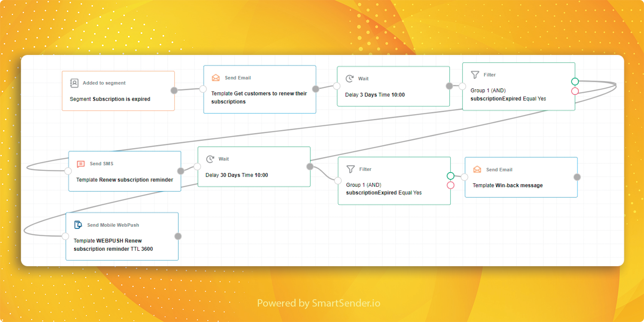This screenshot has height=322, width=644.
Task: Click the Send Mobile WebPush device icon
Action: click(x=78, y=225)
